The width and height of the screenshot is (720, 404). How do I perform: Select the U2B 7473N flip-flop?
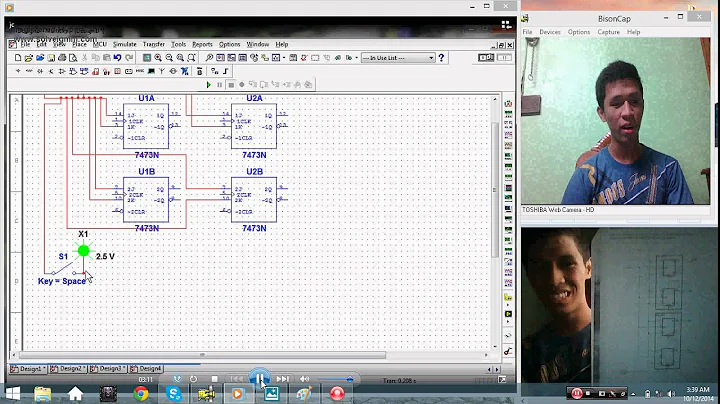[x=254, y=200]
